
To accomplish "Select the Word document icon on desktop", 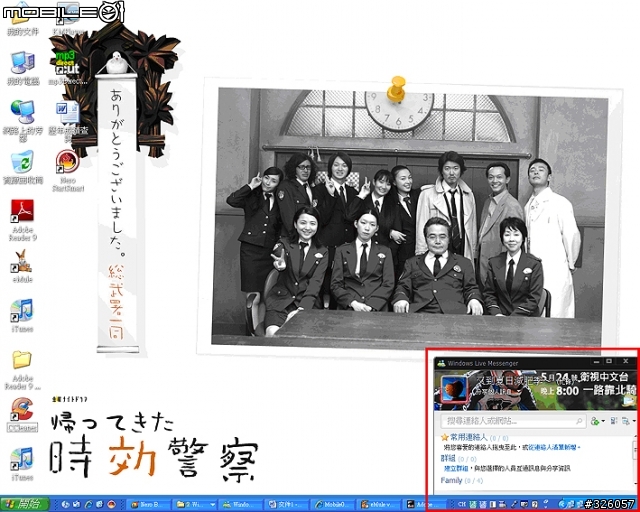I will (68, 122).
